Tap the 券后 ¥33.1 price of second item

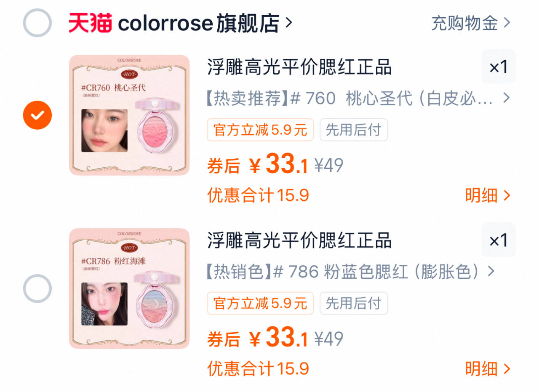257,338
